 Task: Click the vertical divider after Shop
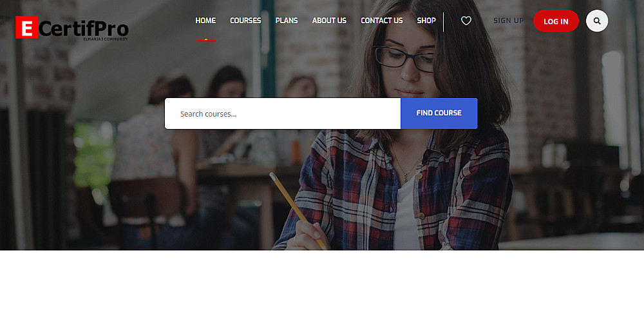[444, 22]
